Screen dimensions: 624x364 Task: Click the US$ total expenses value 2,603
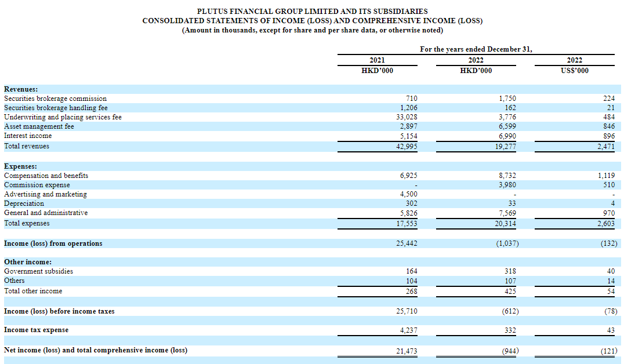pyautogui.click(x=606, y=224)
